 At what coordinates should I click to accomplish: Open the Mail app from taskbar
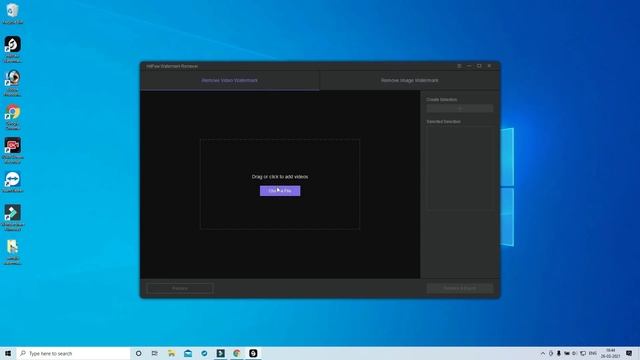(x=188, y=353)
